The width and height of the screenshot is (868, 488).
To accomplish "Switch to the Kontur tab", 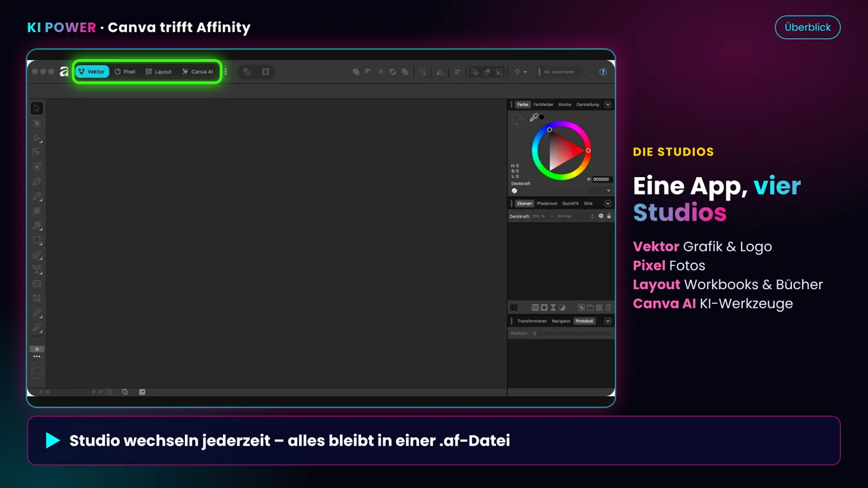I will point(565,104).
